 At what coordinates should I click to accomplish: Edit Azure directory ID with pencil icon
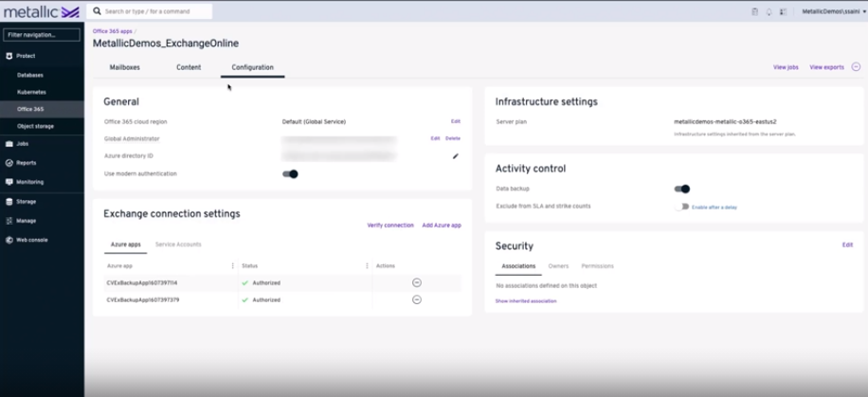click(x=456, y=156)
